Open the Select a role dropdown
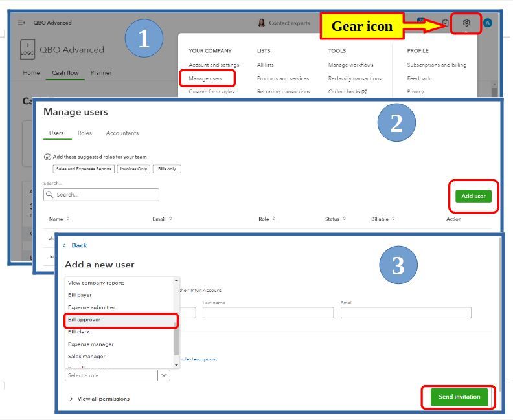Image resolution: width=513 pixels, height=420 pixels. click(117, 375)
